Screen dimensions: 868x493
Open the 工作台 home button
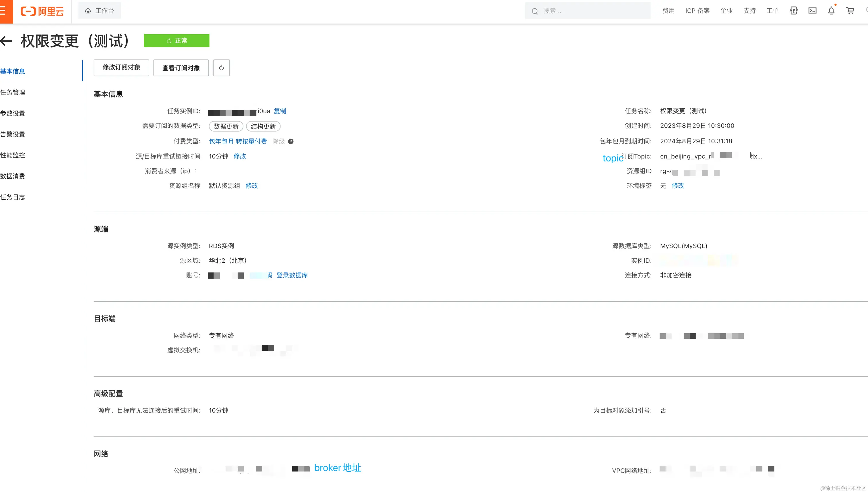(99, 11)
